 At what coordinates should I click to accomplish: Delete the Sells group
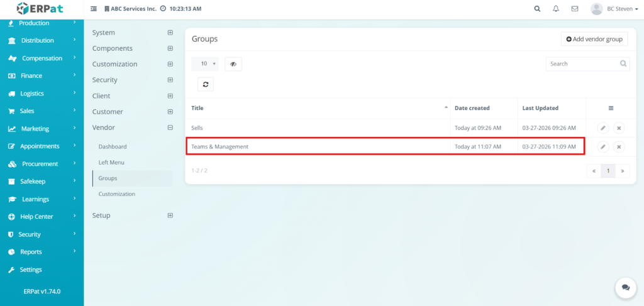pos(619,128)
